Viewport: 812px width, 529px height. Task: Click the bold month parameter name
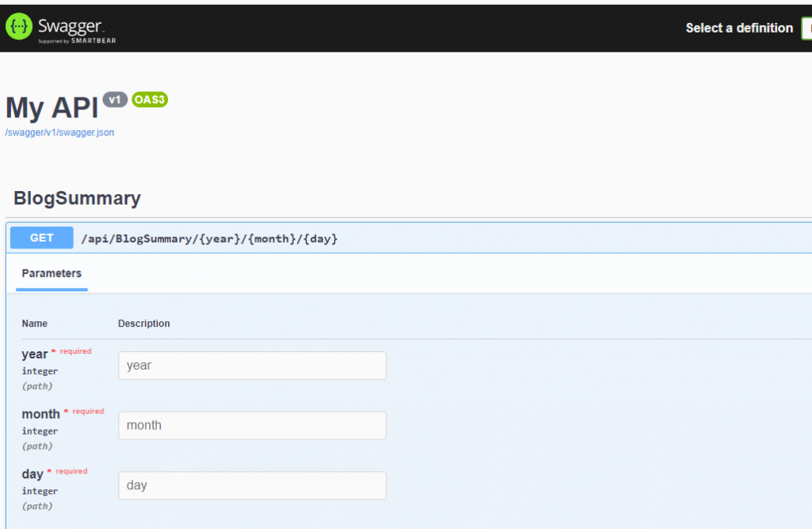pos(40,414)
